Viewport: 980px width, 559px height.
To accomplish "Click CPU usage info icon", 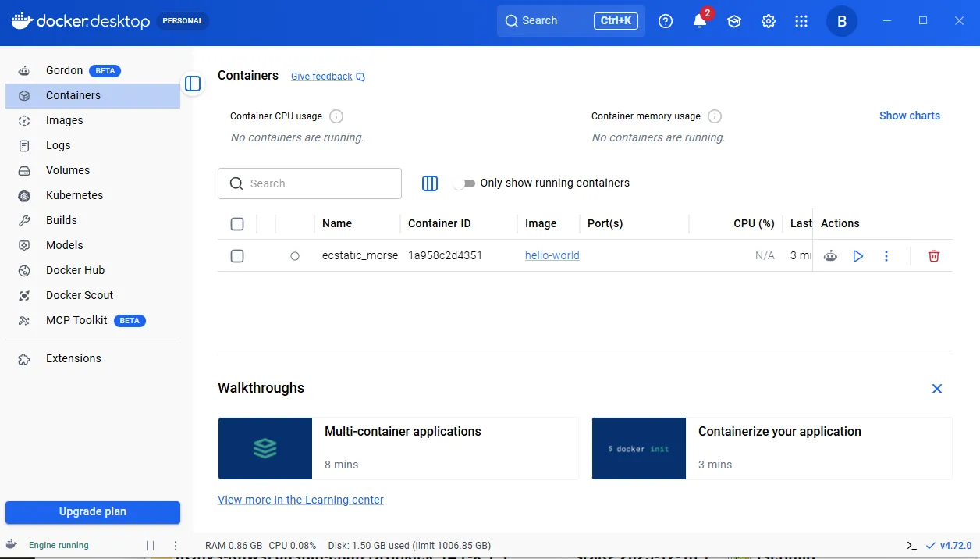I will pos(336,116).
